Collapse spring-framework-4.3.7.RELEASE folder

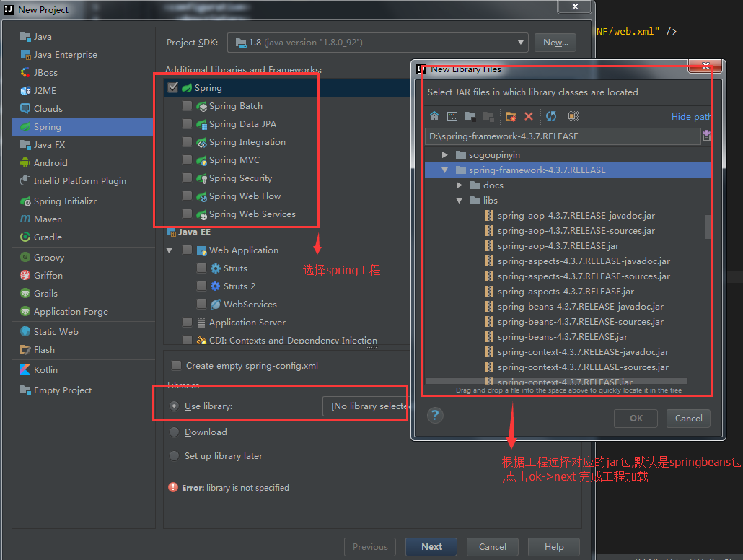click(444, 170)
